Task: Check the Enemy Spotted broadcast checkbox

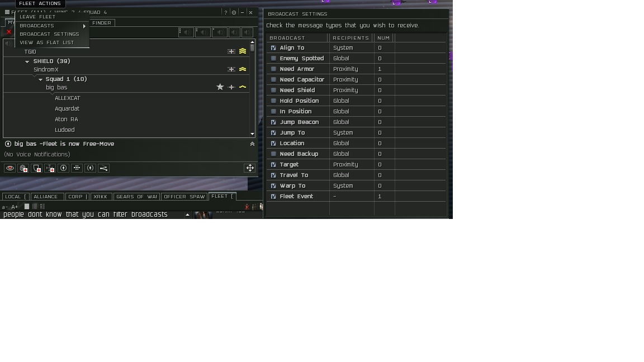Action: point(273,58)
